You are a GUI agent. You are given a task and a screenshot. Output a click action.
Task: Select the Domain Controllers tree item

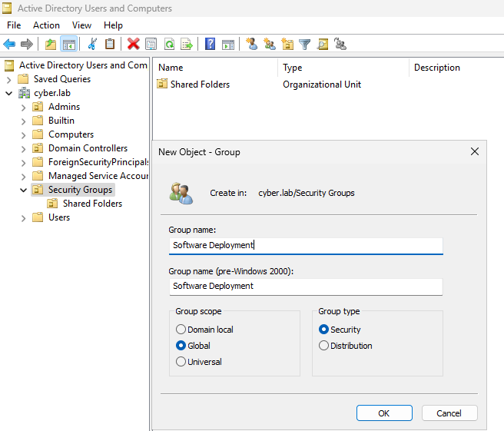click(88, 148)
